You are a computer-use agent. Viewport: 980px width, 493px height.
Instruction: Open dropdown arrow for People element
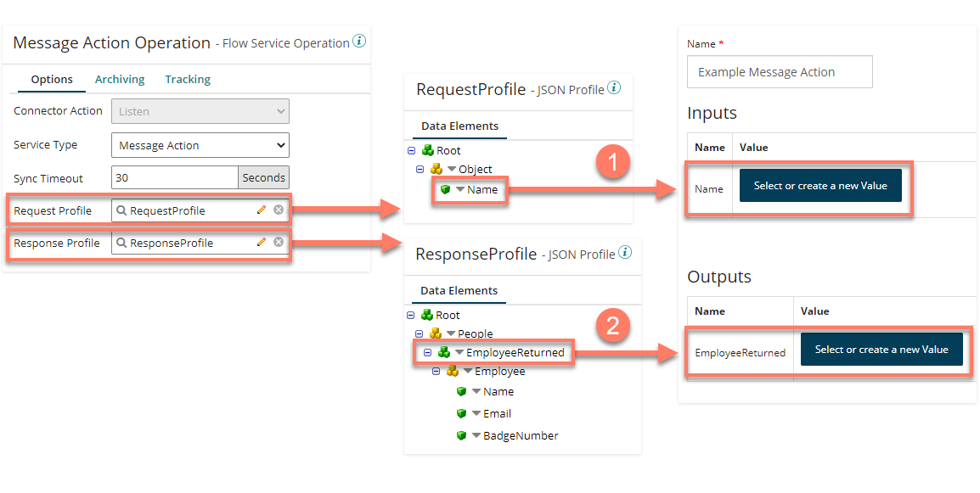point(451,334)
